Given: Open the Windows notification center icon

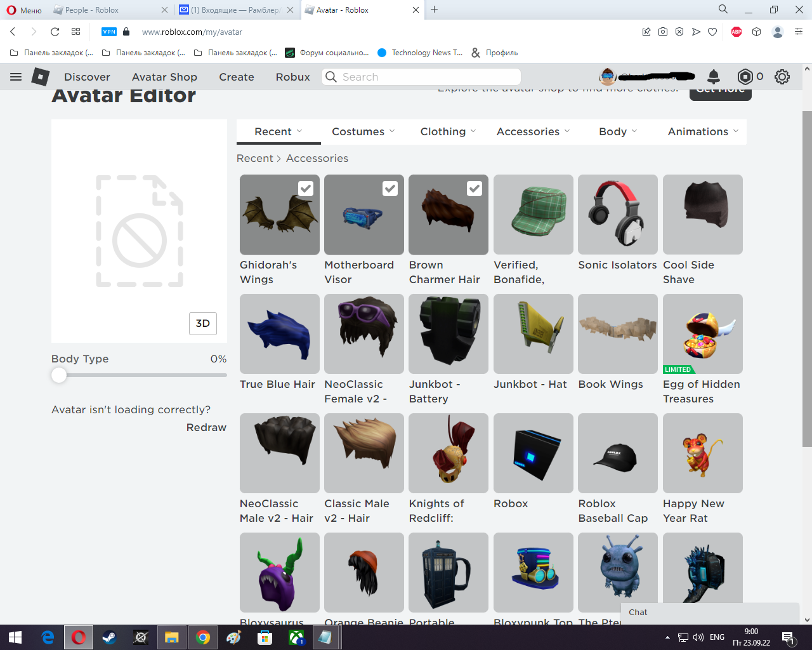Looking at the screenshot, I should (789, 637).
